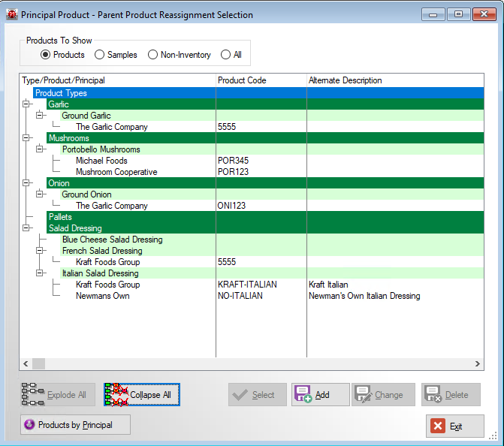Collapse the Portobello Mushrooms node

tap(39, 149)
